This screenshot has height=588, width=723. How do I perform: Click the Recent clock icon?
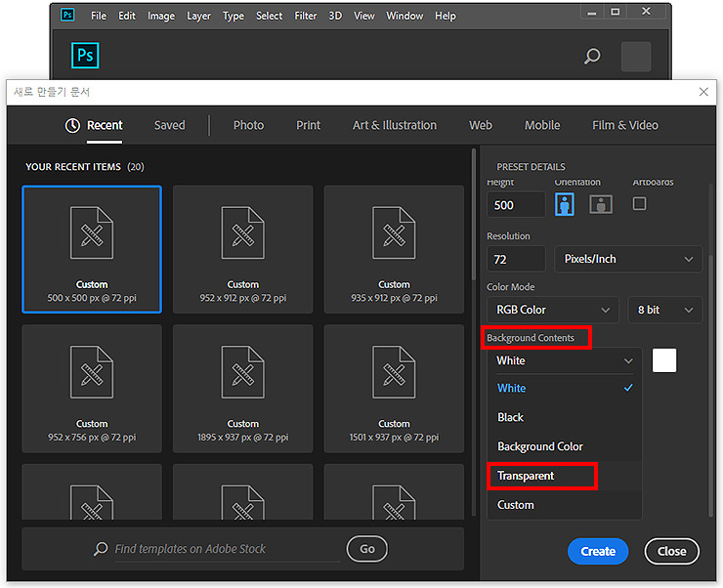pos(72,125)
